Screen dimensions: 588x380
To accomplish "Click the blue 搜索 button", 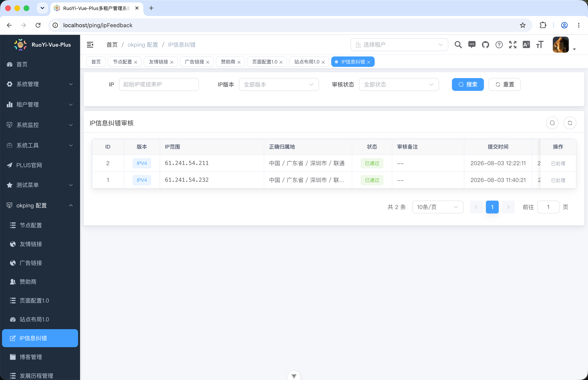I will [x=468, y=85].
